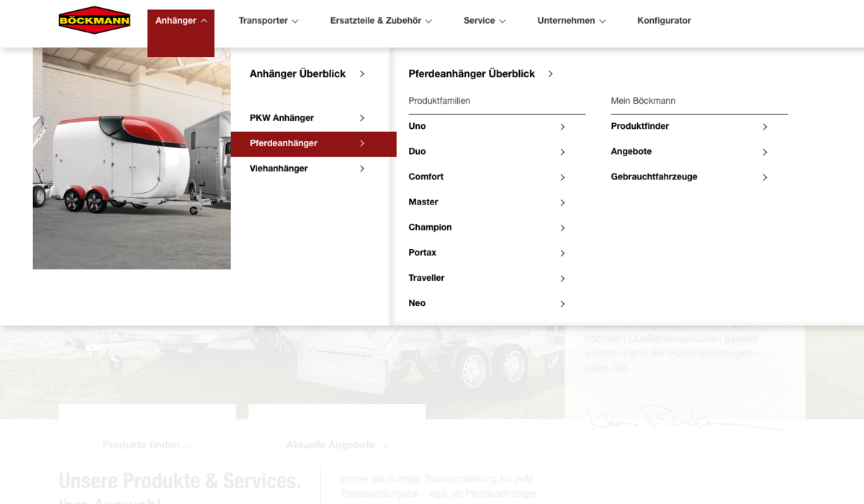
Task: Expand the Transporter dropdown
Action: [x=268, y=21]
